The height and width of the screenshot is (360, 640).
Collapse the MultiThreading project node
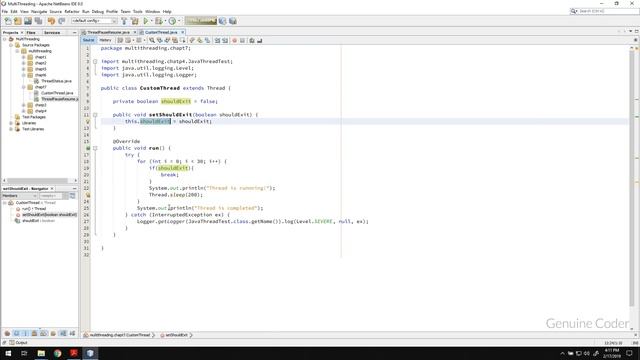point(5,39)
